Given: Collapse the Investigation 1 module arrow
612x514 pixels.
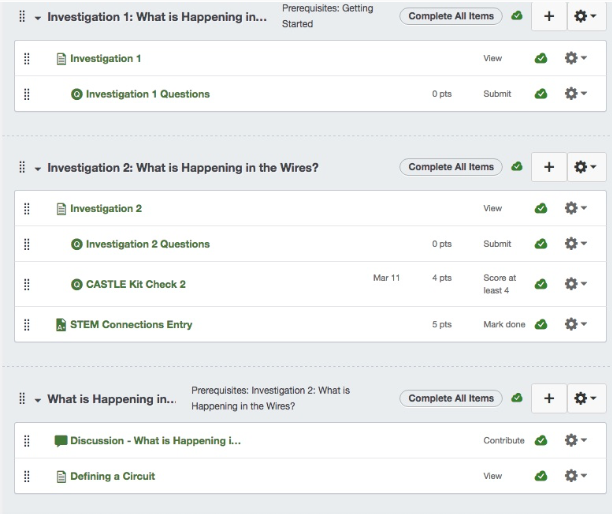Looking at the screenshot, I should [38, 18].
